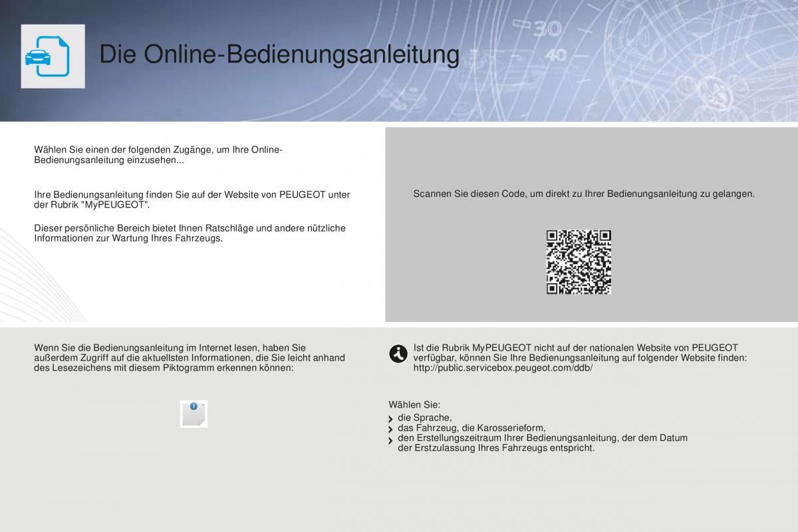Open the public.servicebox.peugeot.com/ddb/ link
The image size is (798, 532).
[x=503, y=368]
